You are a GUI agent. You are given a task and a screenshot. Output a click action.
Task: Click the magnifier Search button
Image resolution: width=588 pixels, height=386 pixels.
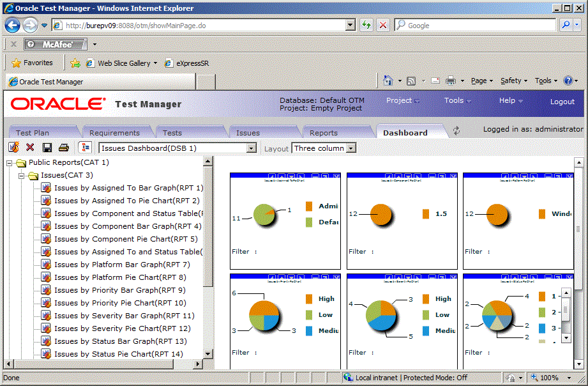click(566, 25)
